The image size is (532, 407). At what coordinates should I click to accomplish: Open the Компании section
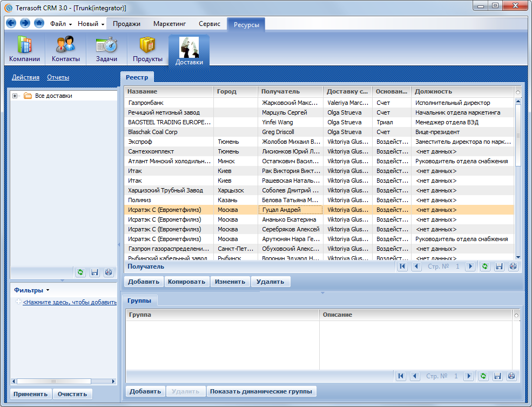[24, 49]
